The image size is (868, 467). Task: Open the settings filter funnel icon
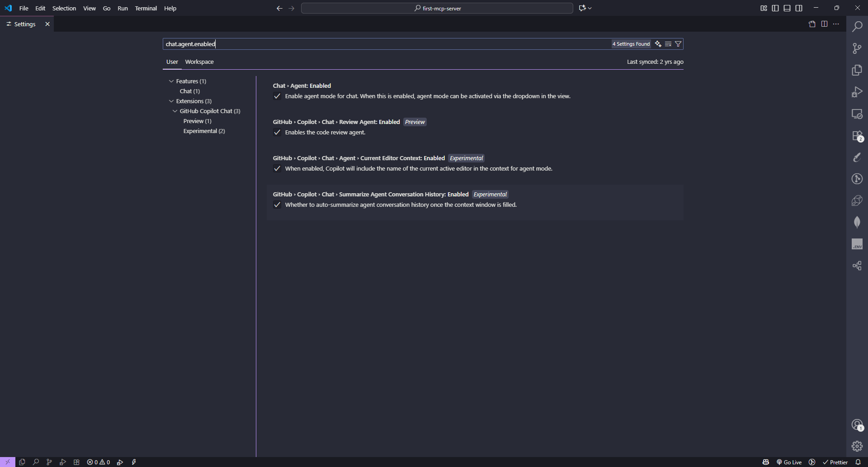(x=678, y=44)
